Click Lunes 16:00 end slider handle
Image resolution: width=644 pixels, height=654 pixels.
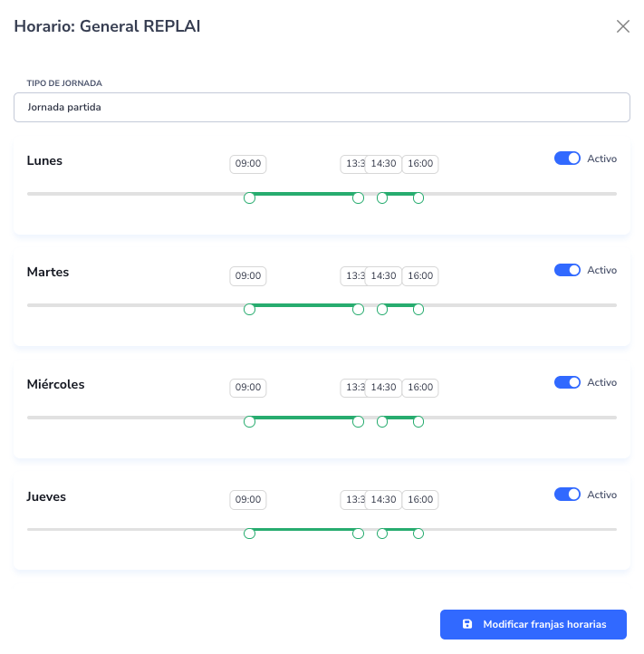(x=418, y=197)
